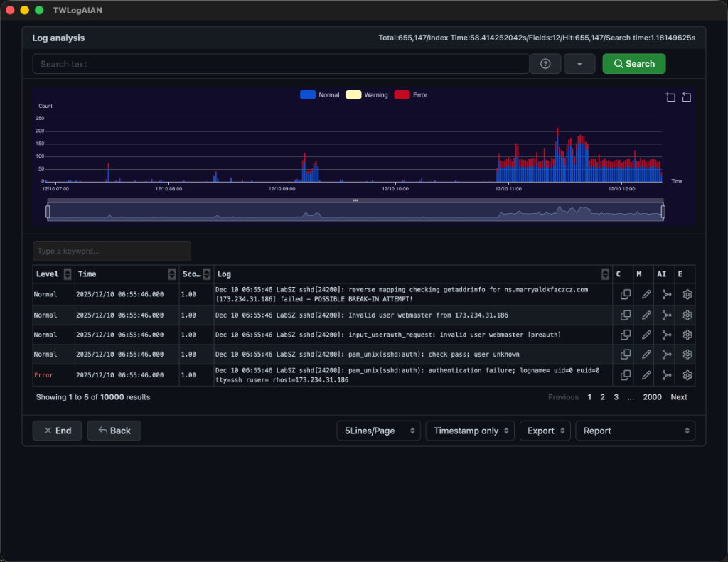Copy the Invalid user webmaster log row
Image resolution: width=728 pixels, height=562 pixels.
point(626,315)
